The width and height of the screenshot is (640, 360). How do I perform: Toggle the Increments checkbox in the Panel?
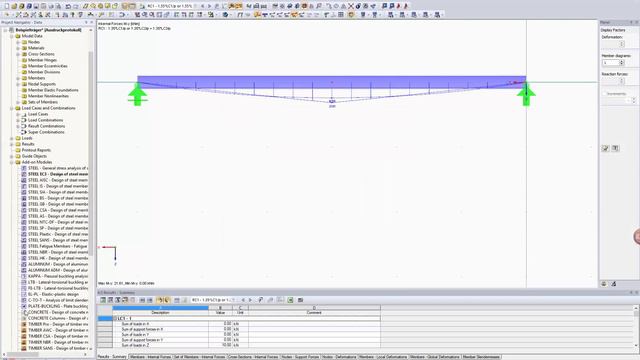(604, 94)
